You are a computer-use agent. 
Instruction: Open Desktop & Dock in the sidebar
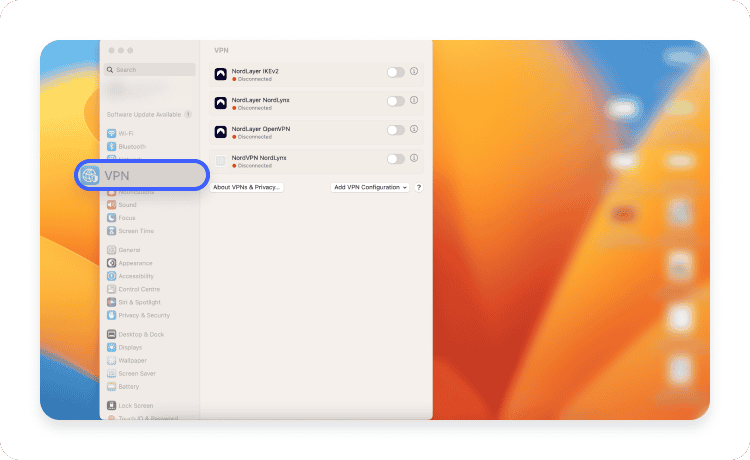click(x=135, y=334)
